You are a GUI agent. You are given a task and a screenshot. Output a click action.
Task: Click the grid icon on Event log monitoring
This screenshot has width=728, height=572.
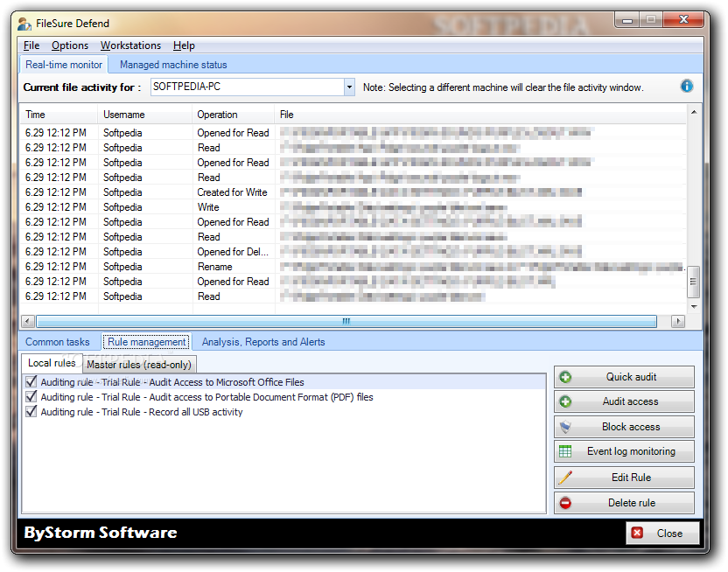(565, 451)
